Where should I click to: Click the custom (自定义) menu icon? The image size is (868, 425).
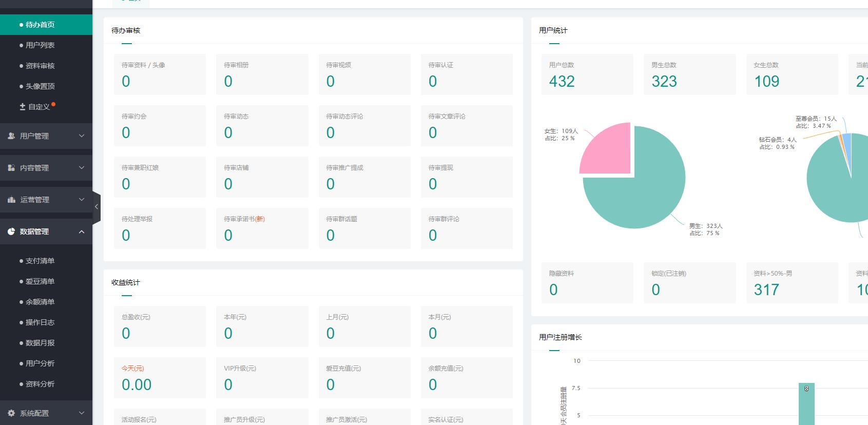pyautogui.click(x=23, y=107)
